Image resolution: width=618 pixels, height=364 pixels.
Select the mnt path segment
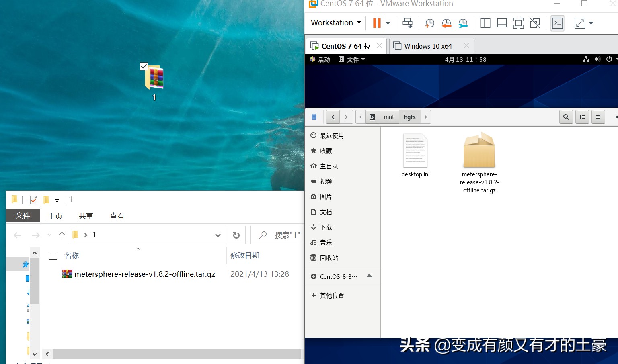[389, 117]
